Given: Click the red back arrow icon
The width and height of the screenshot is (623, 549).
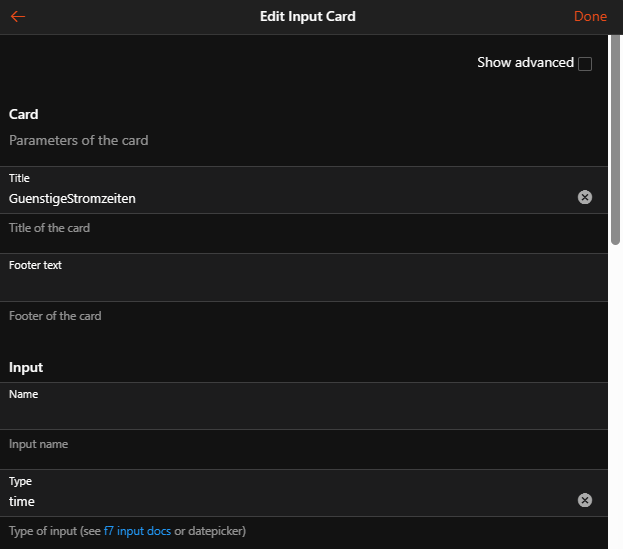Looking at the screenshot, I should [18, 16].
